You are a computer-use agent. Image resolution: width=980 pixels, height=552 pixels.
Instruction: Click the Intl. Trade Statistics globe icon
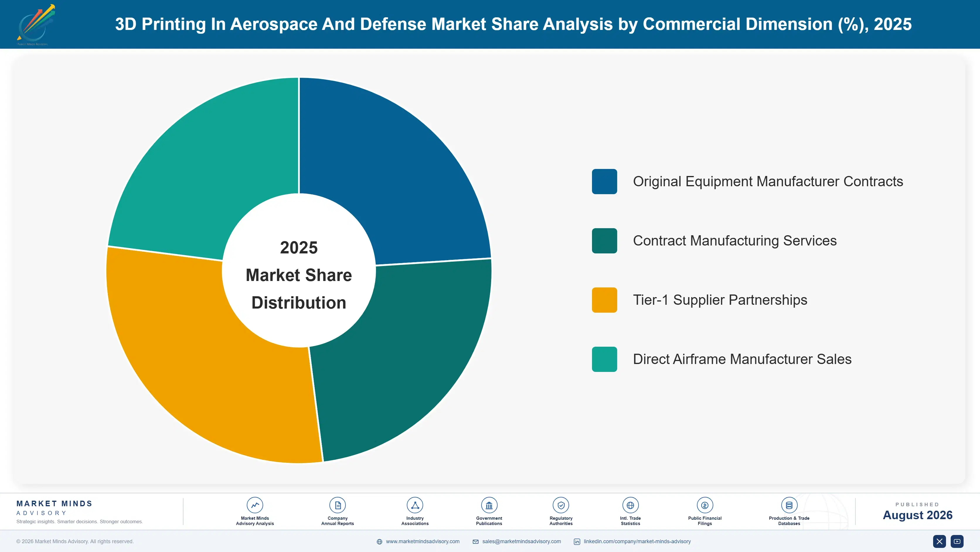[630, 505]
